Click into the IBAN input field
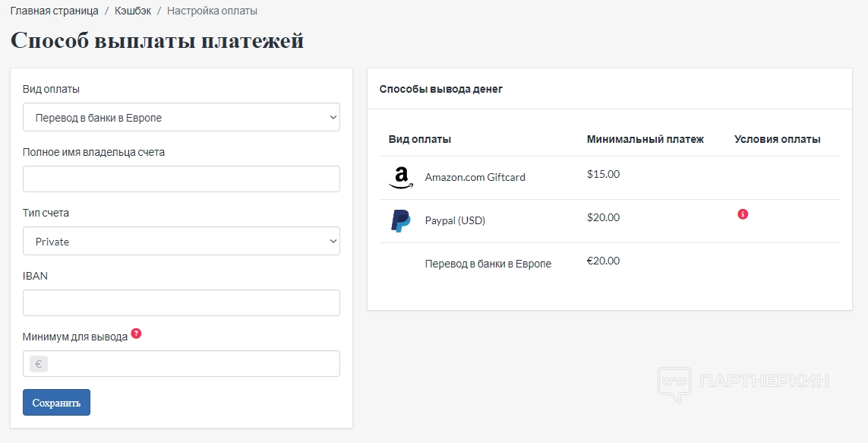This screenshot has height=443, width=868. (181, 302)
